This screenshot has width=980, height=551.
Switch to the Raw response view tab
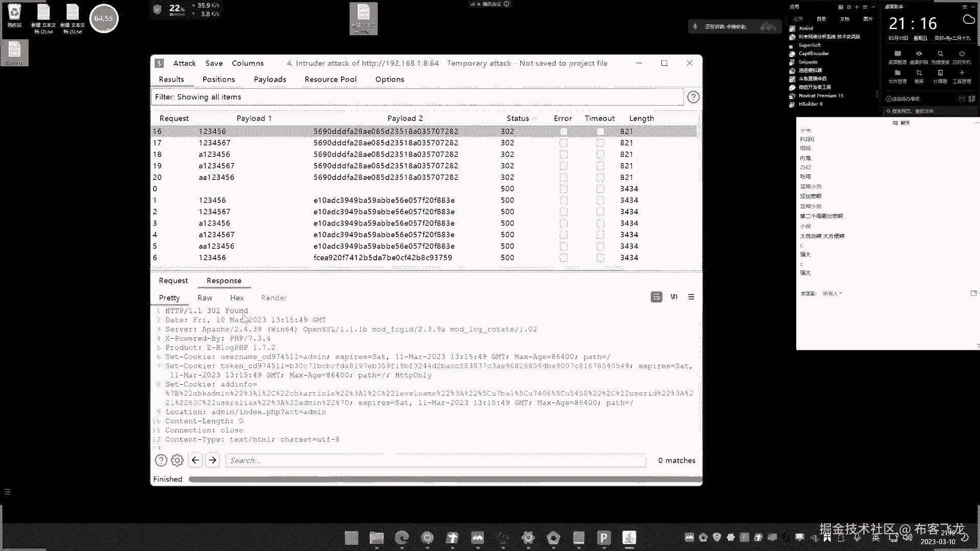(205, 298)
